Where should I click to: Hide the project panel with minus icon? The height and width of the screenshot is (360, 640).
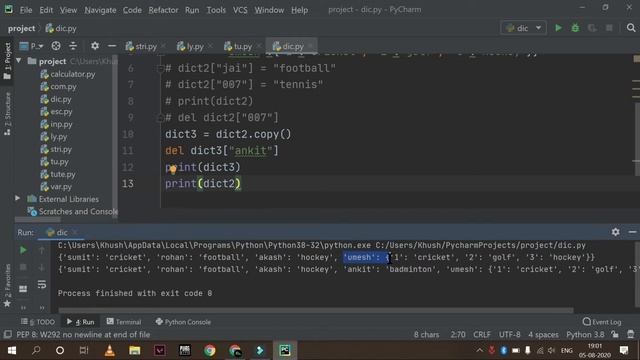(x=112, y=46)
